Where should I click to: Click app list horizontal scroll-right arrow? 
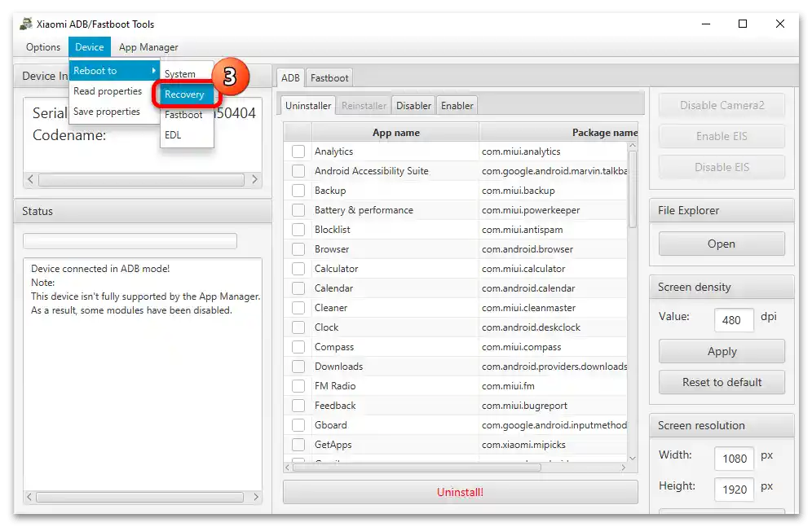(x=623, y=468)
